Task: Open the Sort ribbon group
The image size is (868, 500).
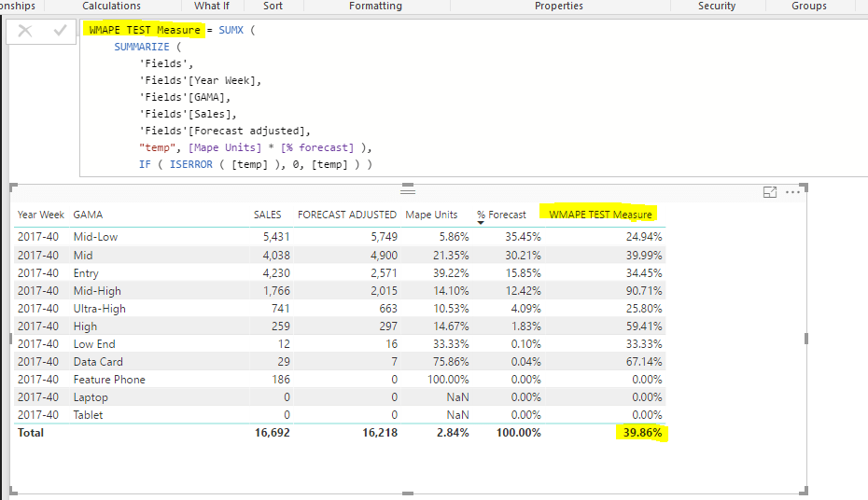Action: click(273, 7)
